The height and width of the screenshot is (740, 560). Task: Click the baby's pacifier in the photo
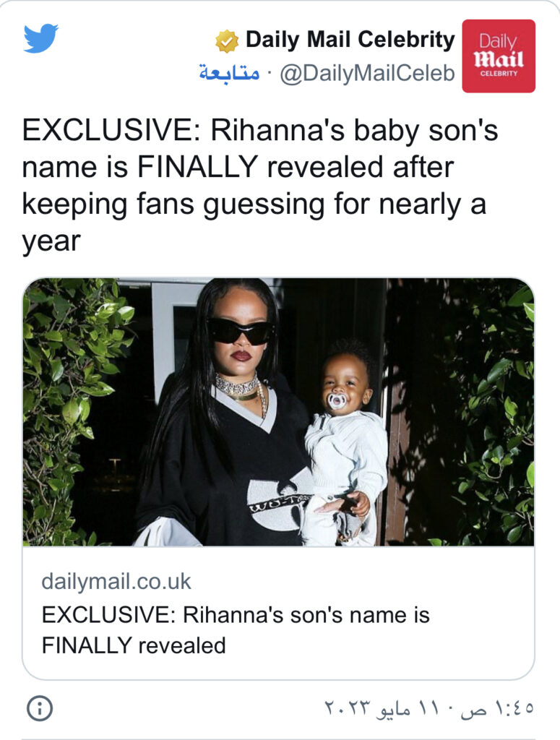point(337,402)
